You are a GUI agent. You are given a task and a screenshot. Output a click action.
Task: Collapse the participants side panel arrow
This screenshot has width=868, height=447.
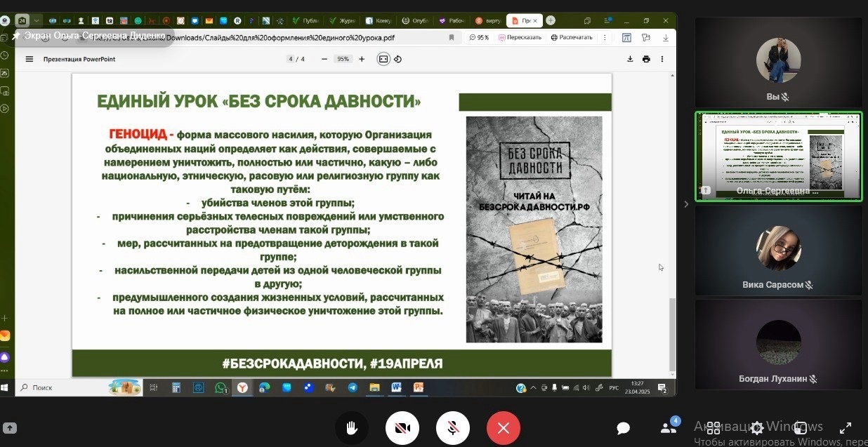(x=686, y=204)
